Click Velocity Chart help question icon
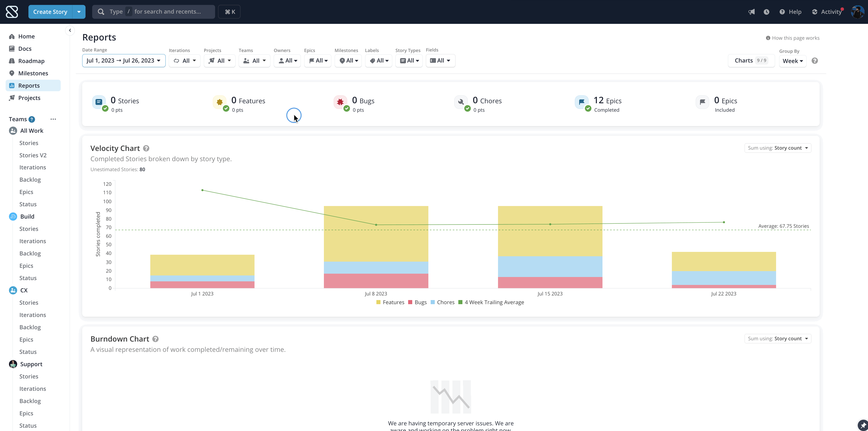 click(x=146, y=148)
